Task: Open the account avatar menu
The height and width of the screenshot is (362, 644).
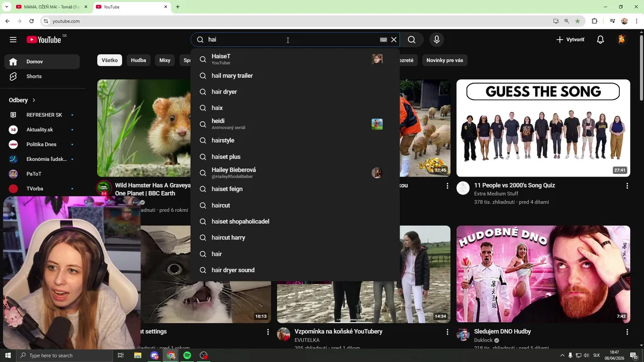Action: tap(622, 40)
